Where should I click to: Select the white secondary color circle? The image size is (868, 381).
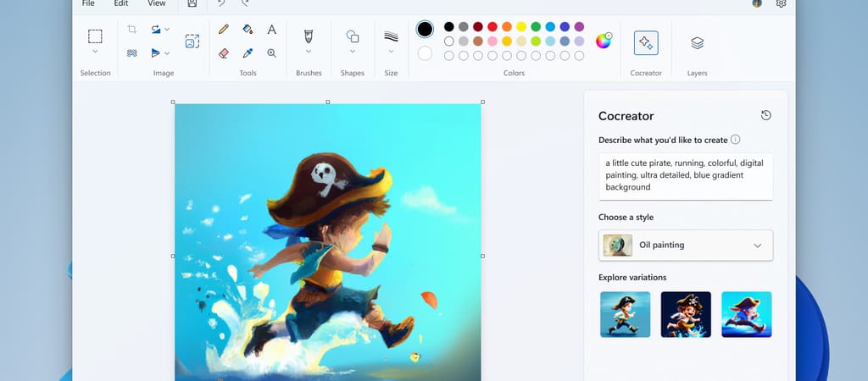point(425,53)
